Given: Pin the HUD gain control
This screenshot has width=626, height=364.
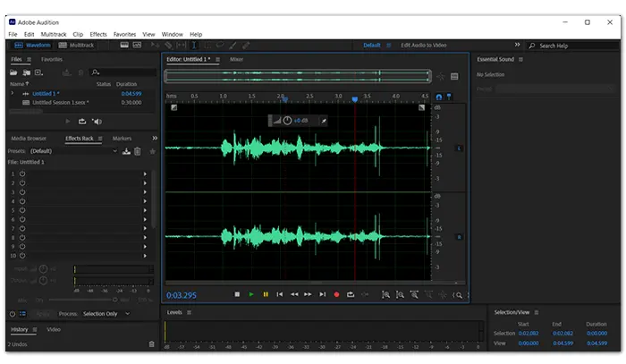Looking at the screenshot, I should [324, 121].
